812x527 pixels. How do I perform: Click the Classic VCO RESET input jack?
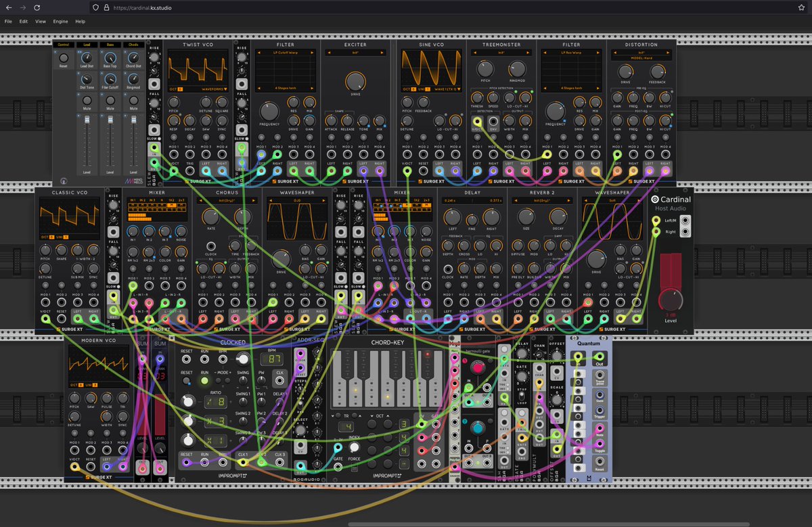(62, 318)
